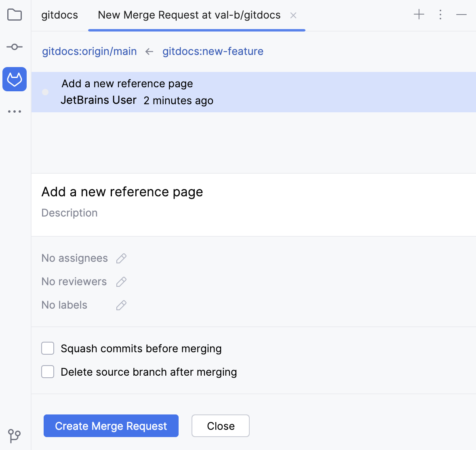Edit assignees using the pencil icon

pyautogui.click(x=121, y=258)
